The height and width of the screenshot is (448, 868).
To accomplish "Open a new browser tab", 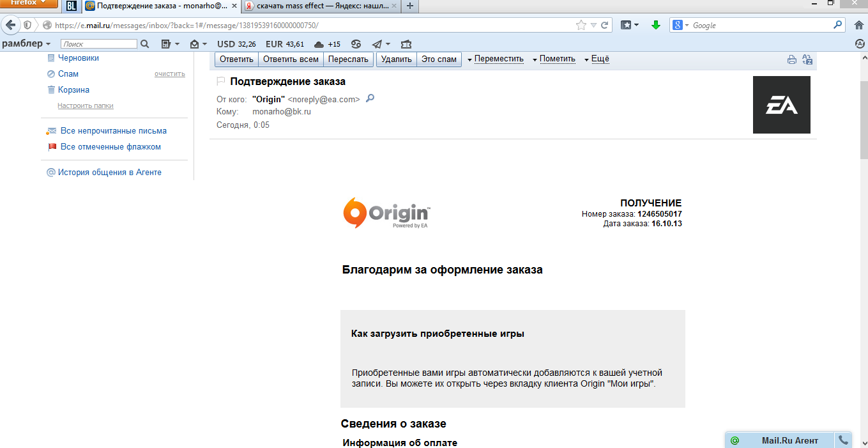I will pyautogui.click(x=410, y=6).
